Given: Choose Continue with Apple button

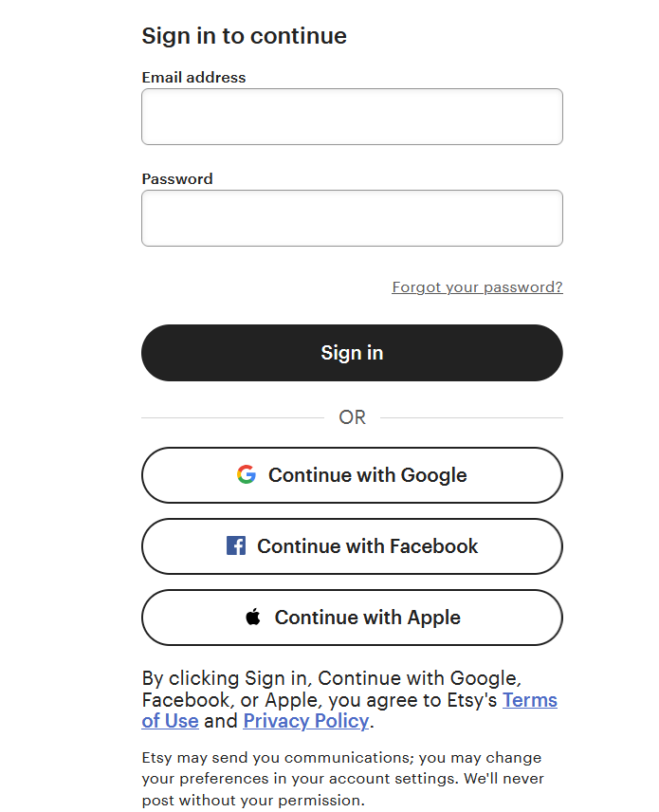Looking at the screenshot, I should click(x=352, y=618).
